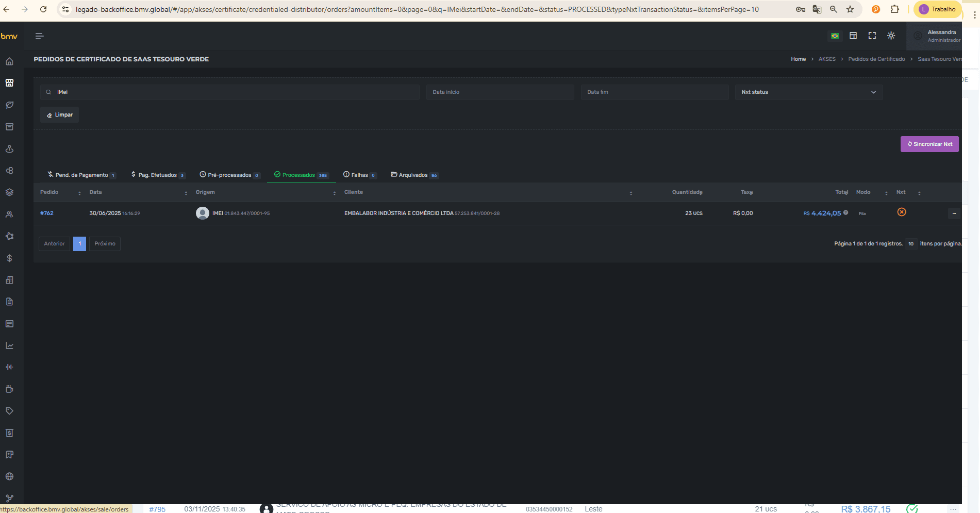The image size is (980, 513).
Task: Open row actions menu for order #762
Action: 954,213
